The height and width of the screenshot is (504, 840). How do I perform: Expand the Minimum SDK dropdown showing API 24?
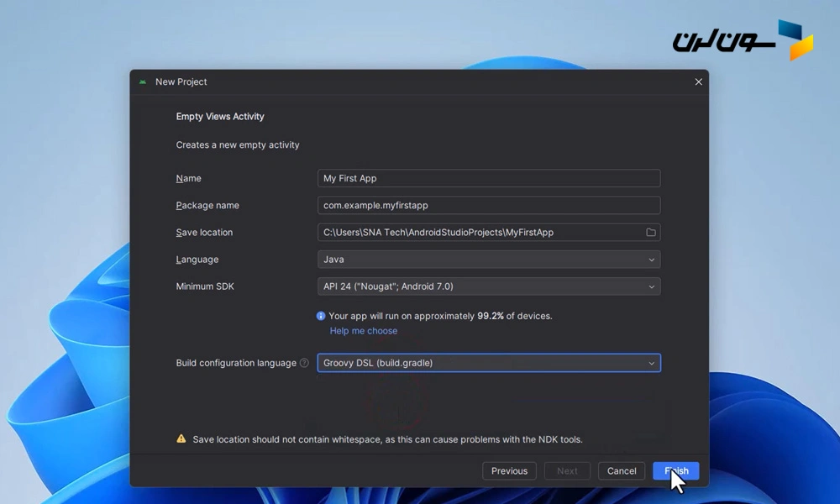488,286
